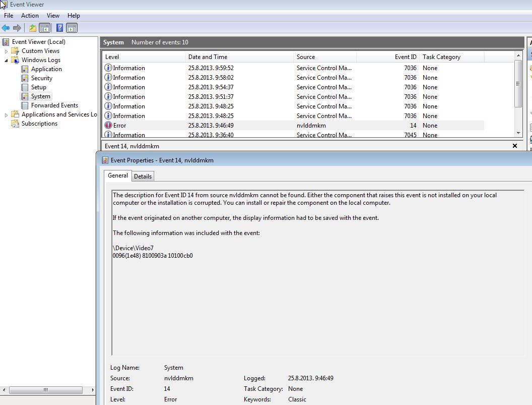The image size is (532, 405).
Task: Click the left pane horizontal scrollbar thumb
Action: coord(45,390)
